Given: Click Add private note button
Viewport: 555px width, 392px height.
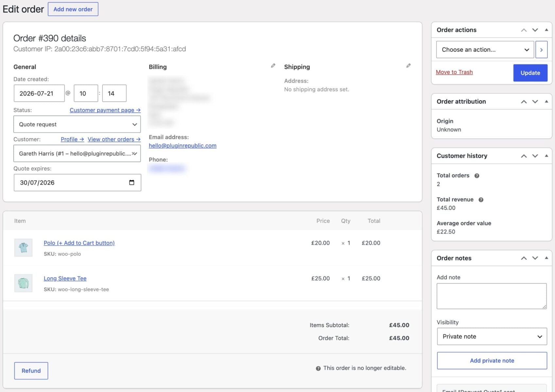Looking at the screenshot, I should click(x=492, y=361).
